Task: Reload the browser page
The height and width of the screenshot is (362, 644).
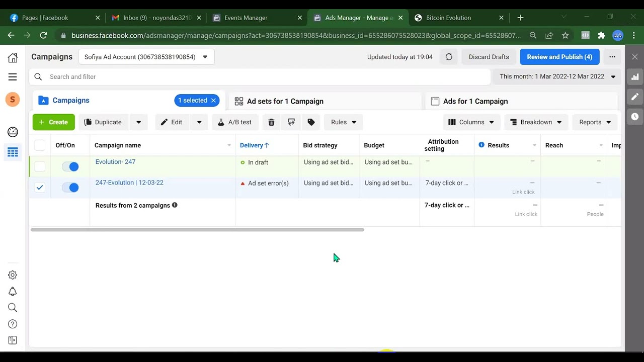Action: 43,35
